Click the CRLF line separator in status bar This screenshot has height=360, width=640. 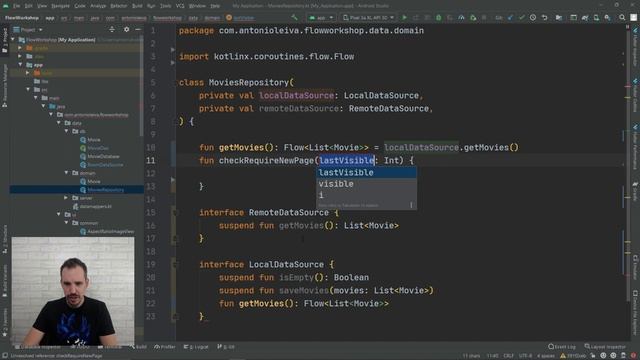pos(509,356)
